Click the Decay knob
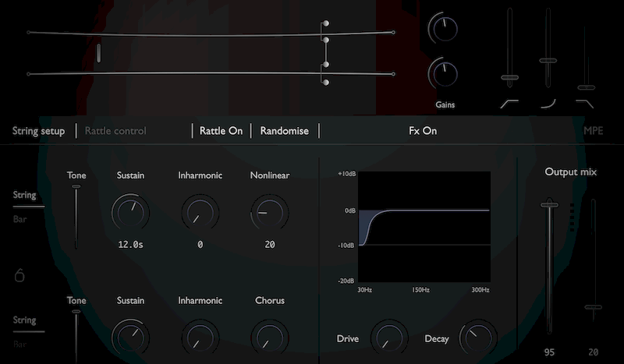The image size is (624, 364). pyautogui.click(x=478, y=337)
